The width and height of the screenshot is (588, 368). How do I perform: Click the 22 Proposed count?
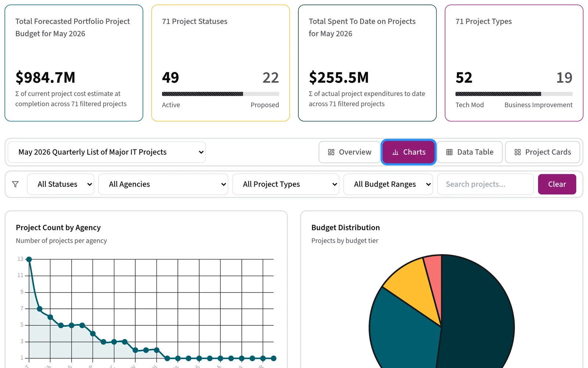[271, 78]
